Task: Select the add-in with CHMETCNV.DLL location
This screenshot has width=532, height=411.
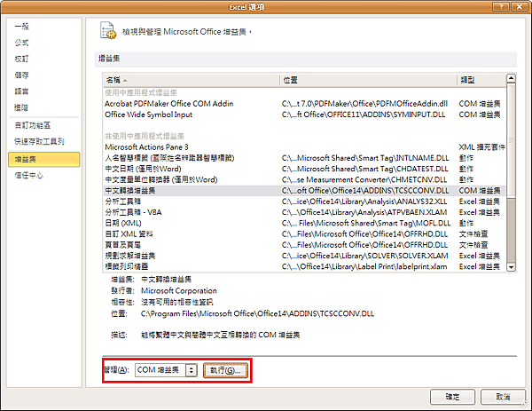Action: coord(304,179)
